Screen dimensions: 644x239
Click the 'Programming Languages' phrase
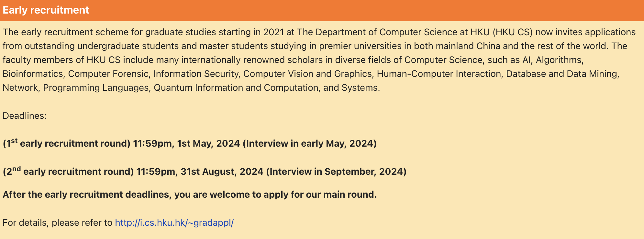[x=96, y=88]
